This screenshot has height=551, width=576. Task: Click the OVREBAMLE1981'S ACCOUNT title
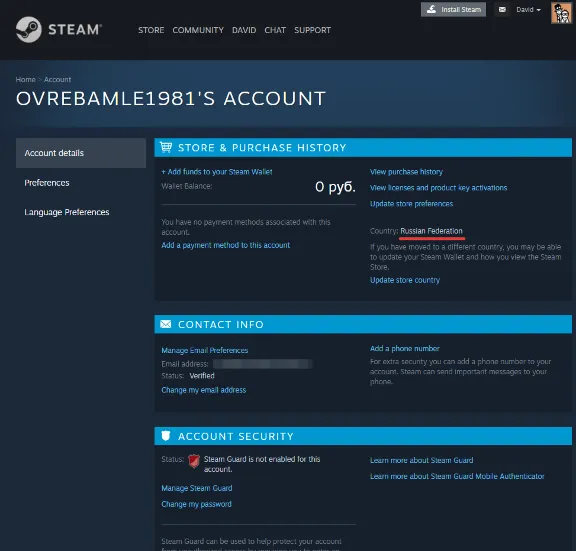pos(171,98)
